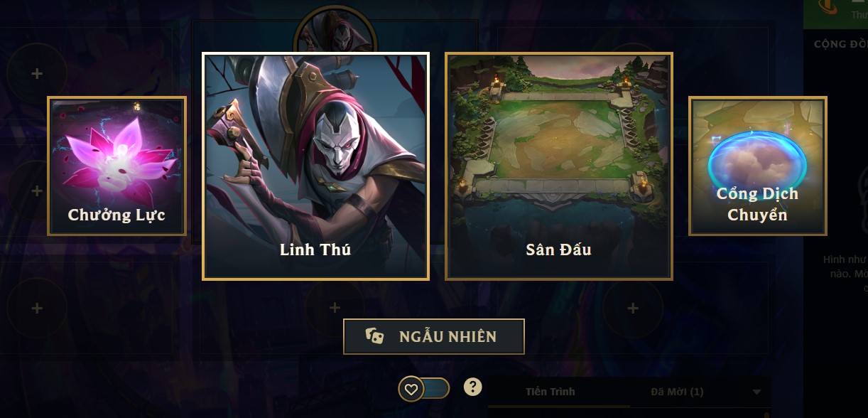Click the dice icon on Ngẫu Nhiên

click(x=374, y=336)
